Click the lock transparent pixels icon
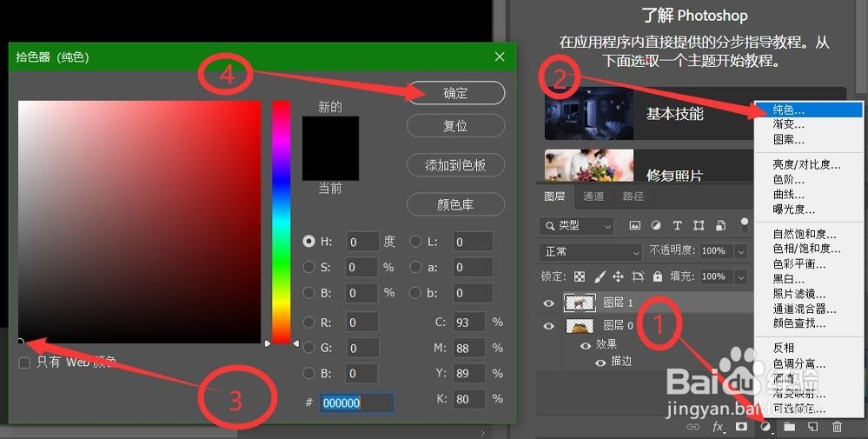The width and height of the screenshot is (868, 439). pos(579,276)
